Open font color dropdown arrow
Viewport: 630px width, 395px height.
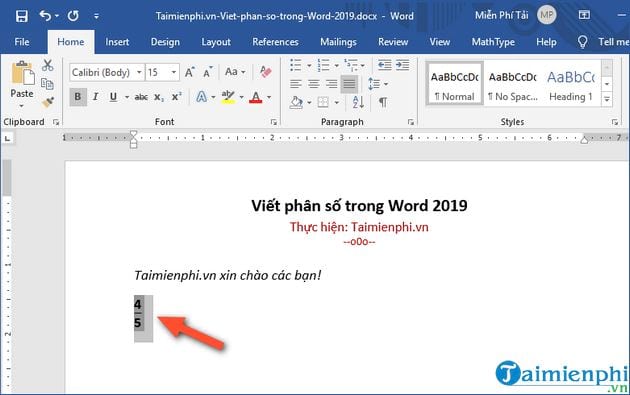click(x=269, y=97)
